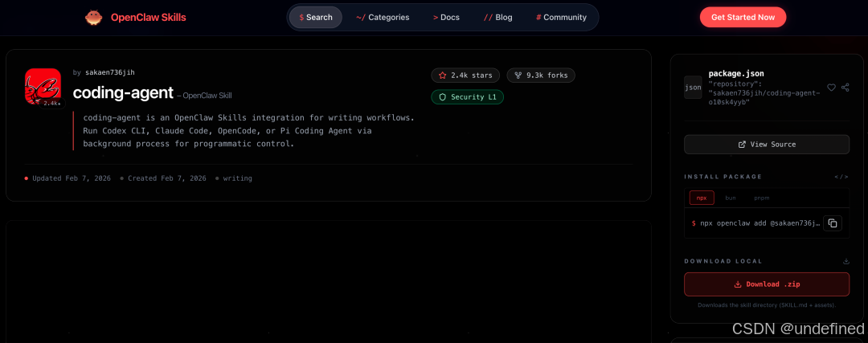This screenshot has width=868, height=343.
Task: Click the red lobster coding-agent skill icon
Action: tap(43, 86)
